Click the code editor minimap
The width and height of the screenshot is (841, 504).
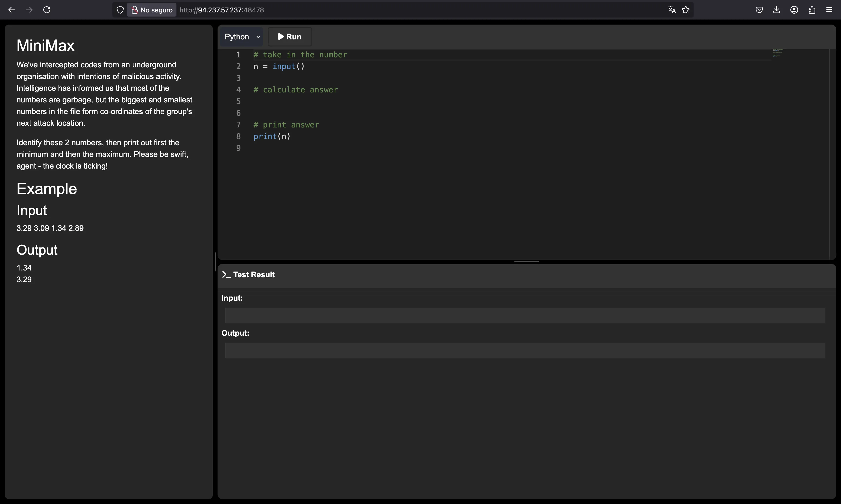coord(778,53)
